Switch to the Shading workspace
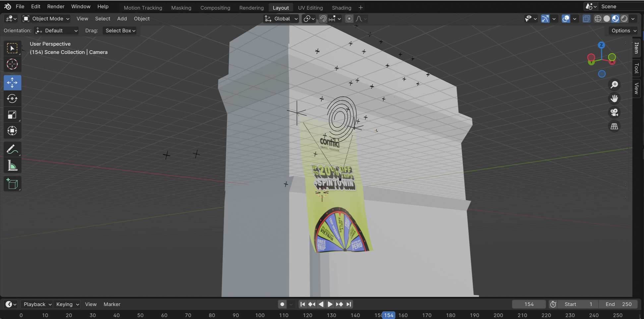Viewport: 644px width, 319px height. tap(341, 8)
